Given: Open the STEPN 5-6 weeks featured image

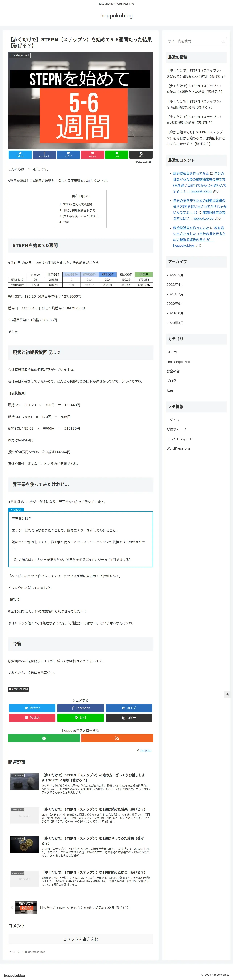Looking at the screenshot, I should 81,100.
